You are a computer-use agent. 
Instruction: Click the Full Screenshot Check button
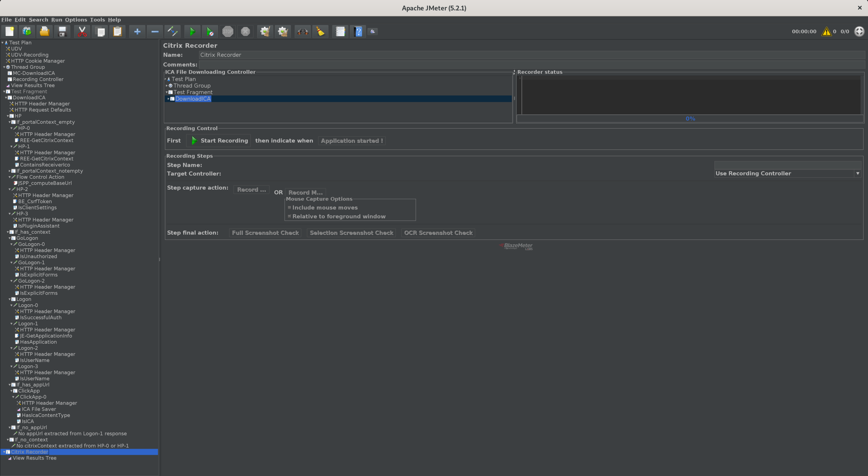click(265, 233)
